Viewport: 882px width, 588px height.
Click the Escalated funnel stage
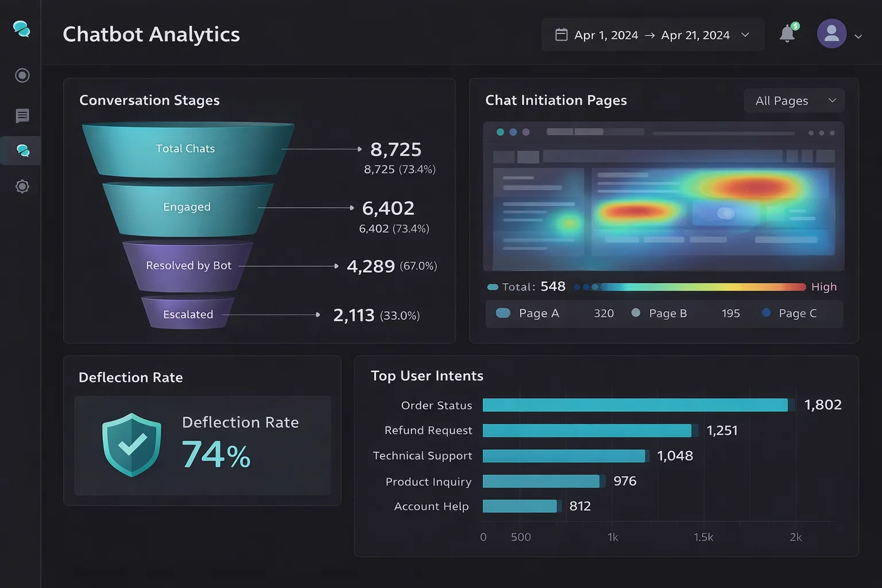(188, 314)
